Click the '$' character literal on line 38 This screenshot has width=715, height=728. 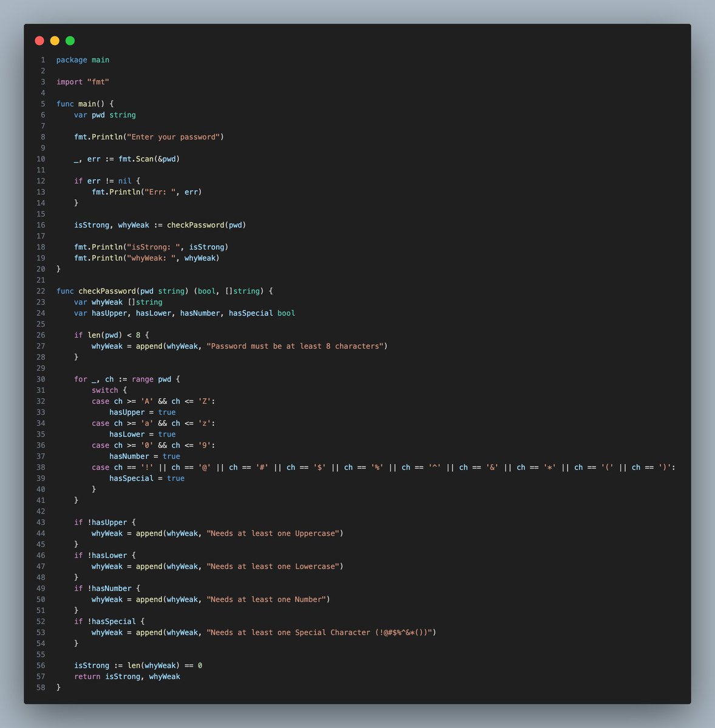[x=319, y=467]
